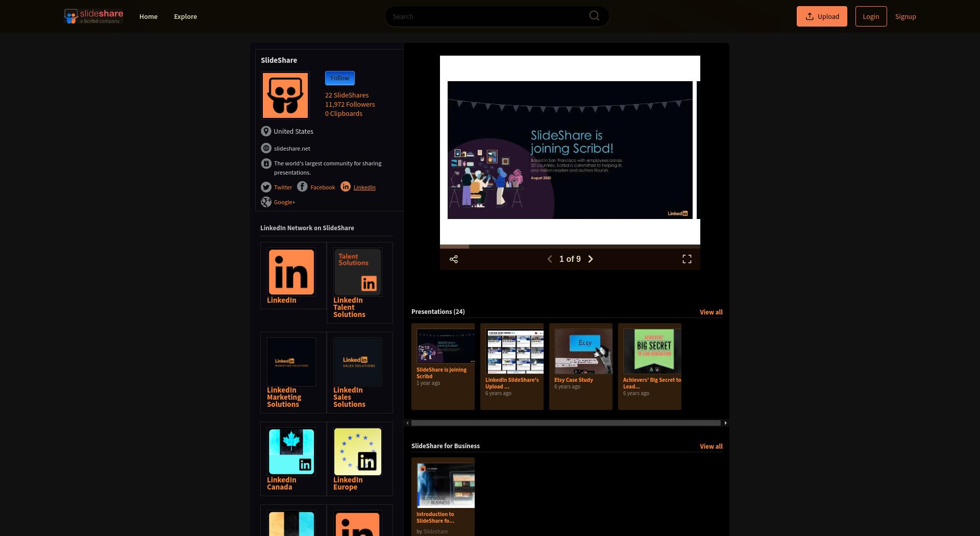Open 11,972 Followers link

pyautogui.click(x=350, y=105)
